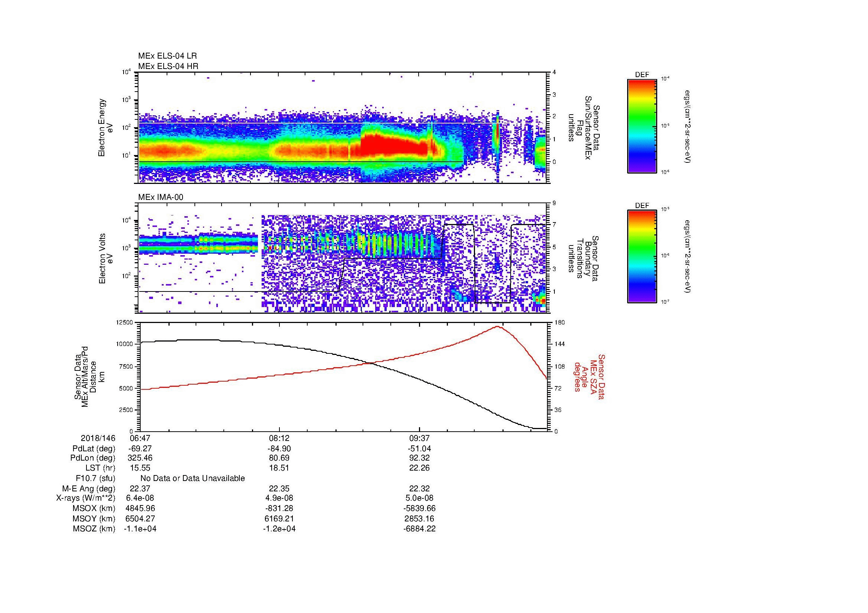Click the '108' SZA axis tick
This screenshot has width=868, height=613.
pos(559,366)
